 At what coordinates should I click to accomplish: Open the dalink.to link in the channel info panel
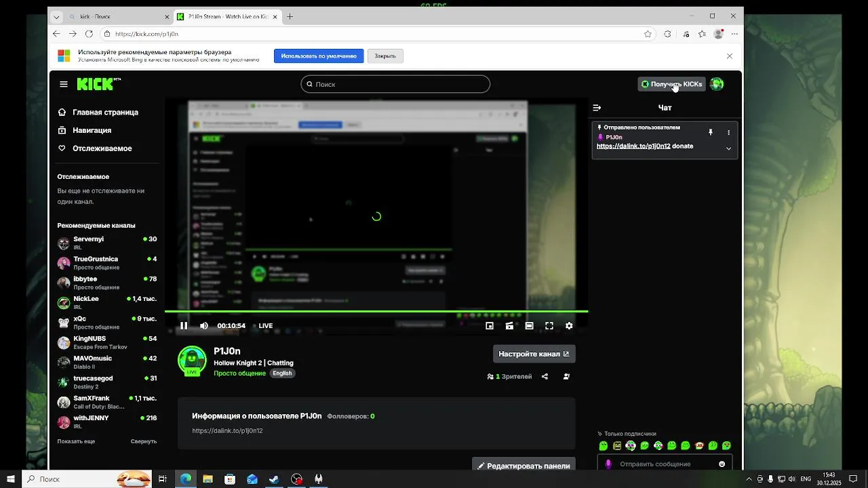tap(227, 431)
